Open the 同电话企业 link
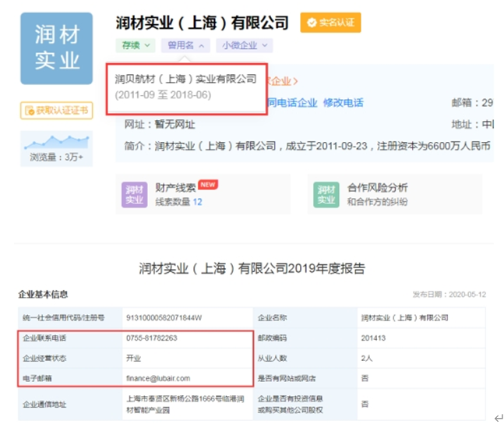 point(293,103)
